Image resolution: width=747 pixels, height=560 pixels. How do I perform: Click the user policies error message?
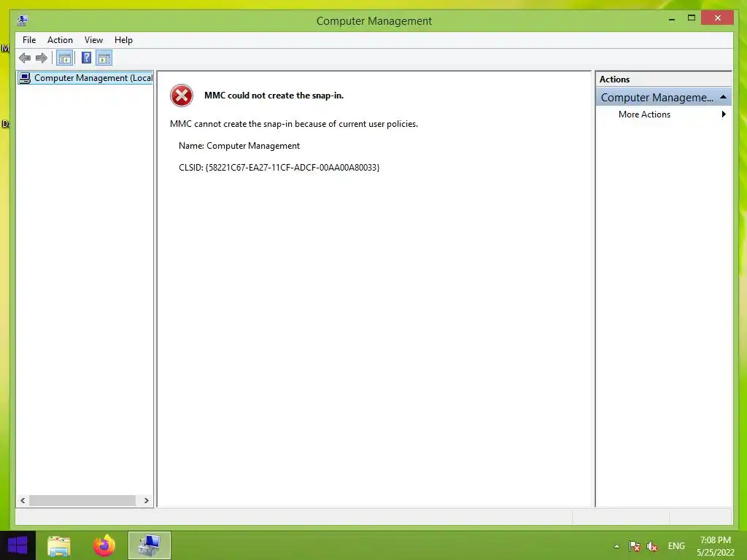(x=294, y=124)
